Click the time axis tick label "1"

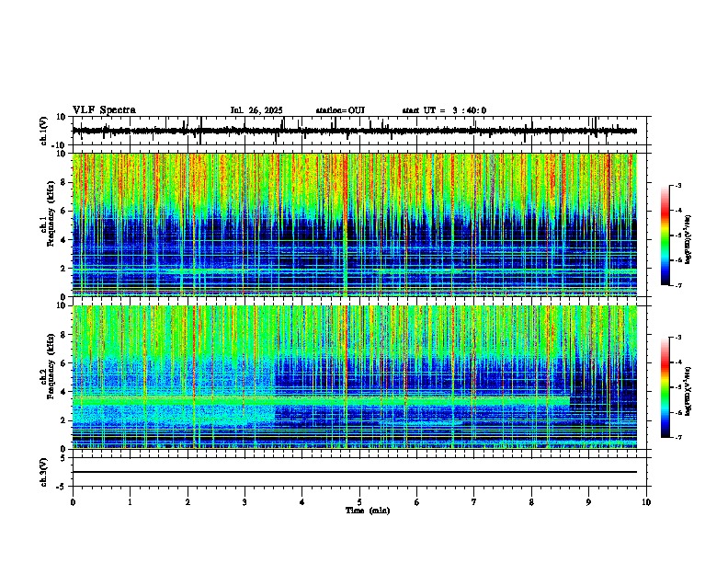pyautogui.click(x=130, y=502)
